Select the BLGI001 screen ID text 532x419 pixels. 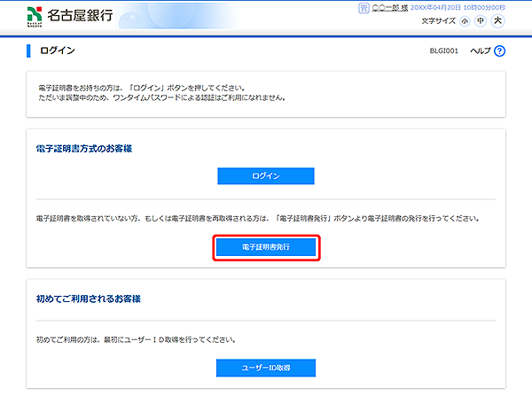443,51
